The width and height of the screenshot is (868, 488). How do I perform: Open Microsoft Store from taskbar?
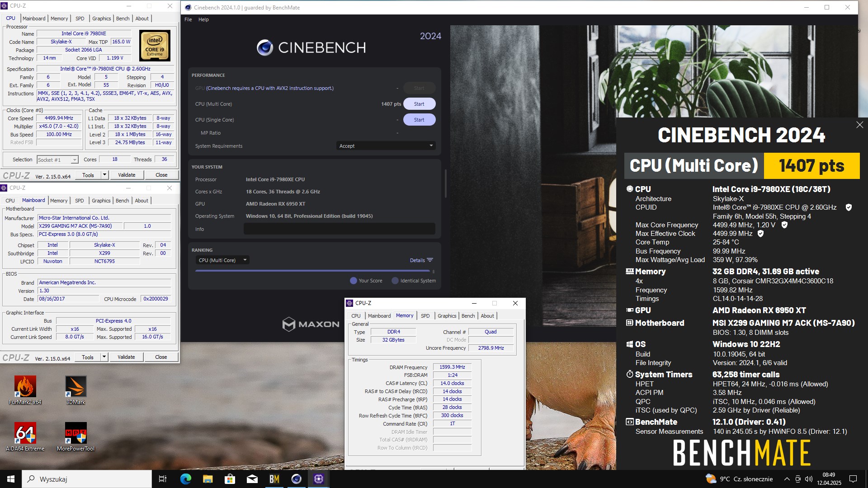click(230, 479)
